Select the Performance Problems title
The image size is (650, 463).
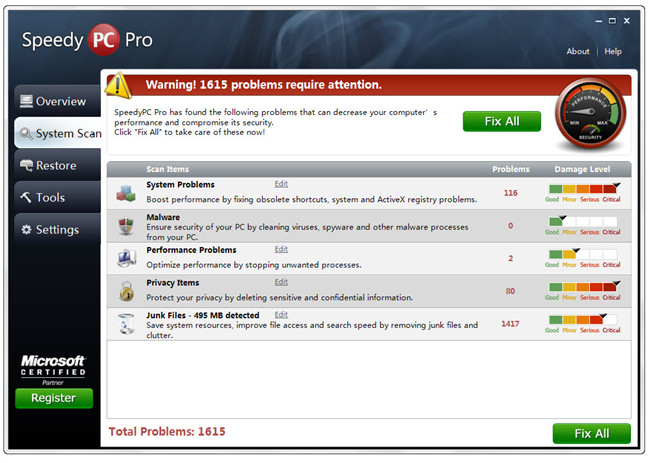[191, 250]
